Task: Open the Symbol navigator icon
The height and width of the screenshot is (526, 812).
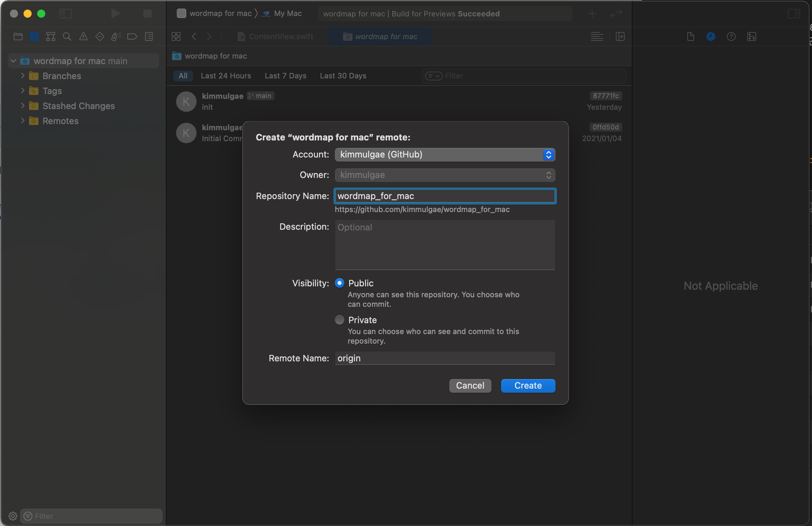Action: coord(50,36)
